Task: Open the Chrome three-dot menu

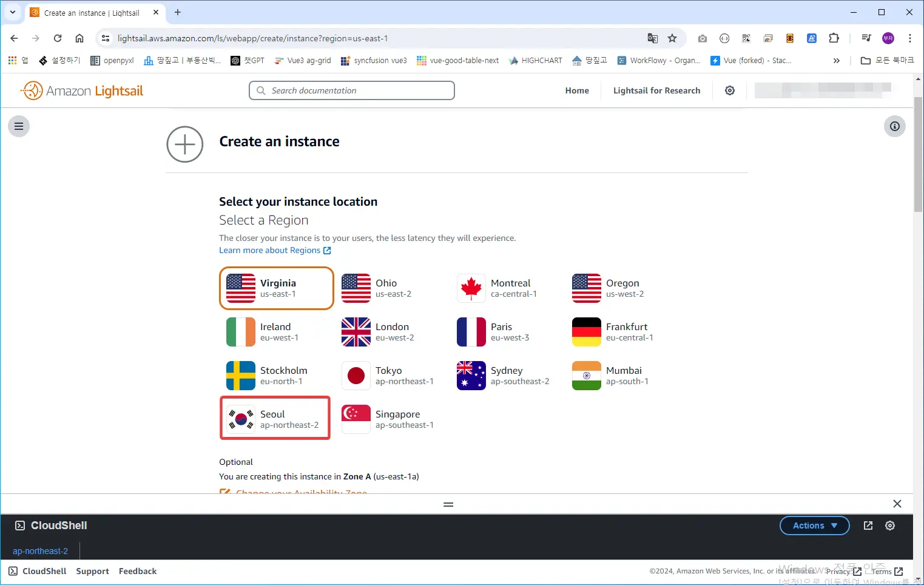Action: click(910, 38)
